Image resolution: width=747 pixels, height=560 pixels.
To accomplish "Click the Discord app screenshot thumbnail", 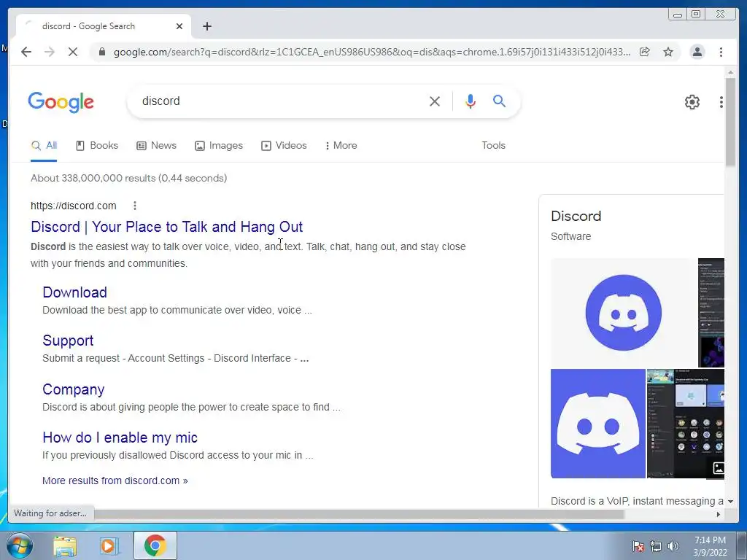I will [x=686, y=424].
